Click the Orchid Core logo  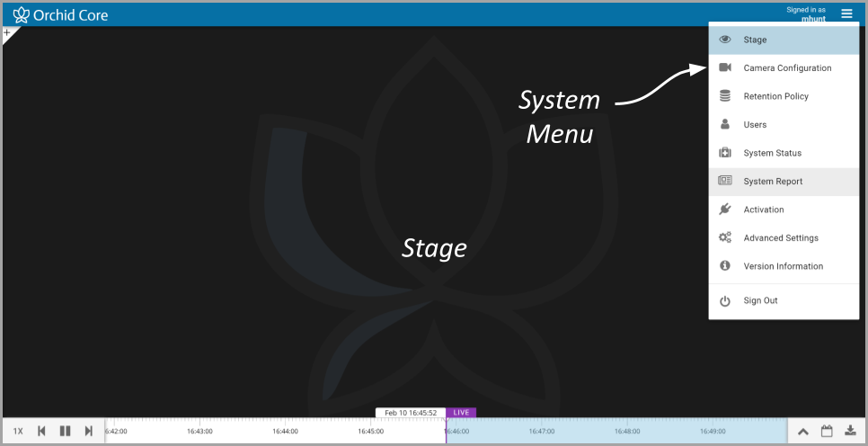point(60,15)
